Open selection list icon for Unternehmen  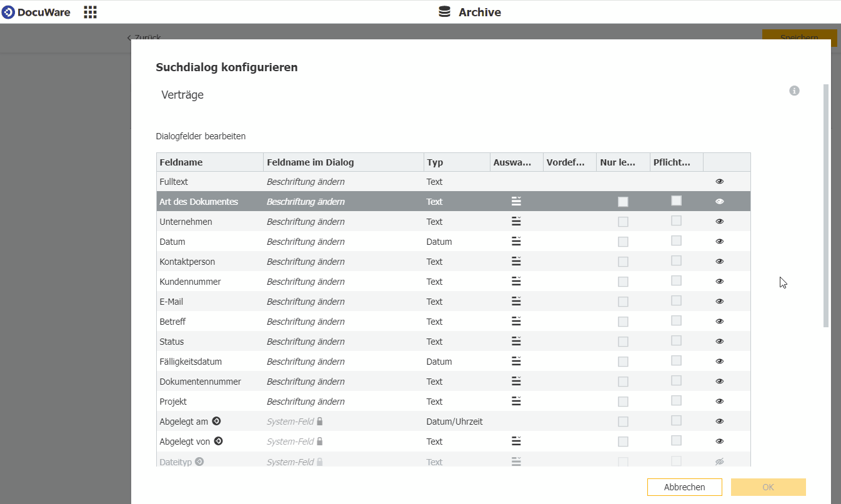click(x=516, y=221)
